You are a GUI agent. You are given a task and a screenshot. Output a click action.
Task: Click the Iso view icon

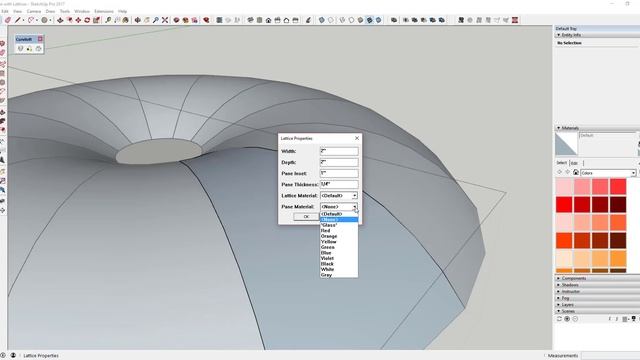click(250, 20)
